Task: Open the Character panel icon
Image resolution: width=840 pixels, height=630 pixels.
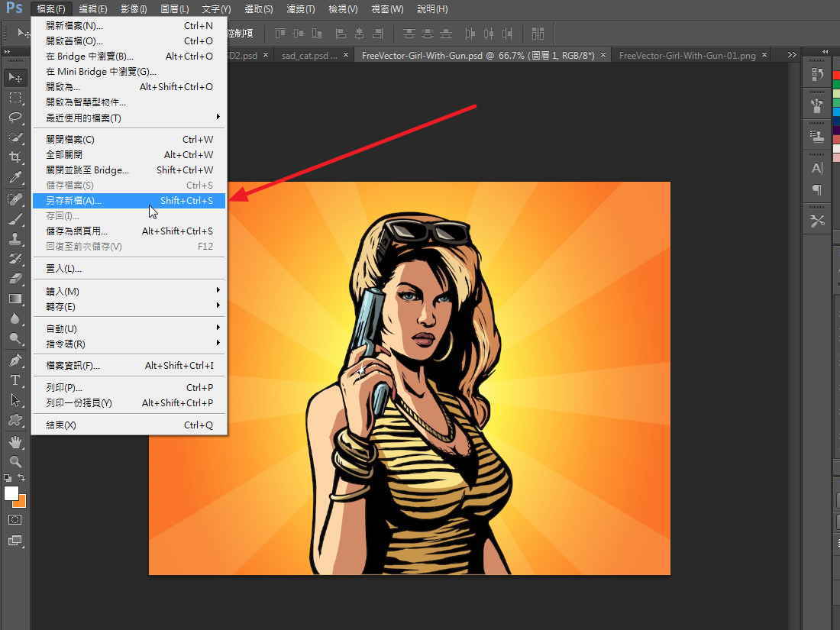Action: [x=817, y=168]
